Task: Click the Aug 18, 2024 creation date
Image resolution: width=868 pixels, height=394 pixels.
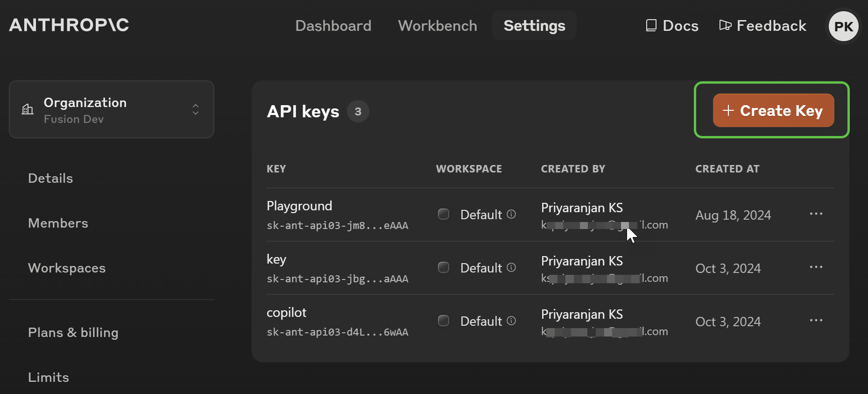Action: (x=733, y=215)
